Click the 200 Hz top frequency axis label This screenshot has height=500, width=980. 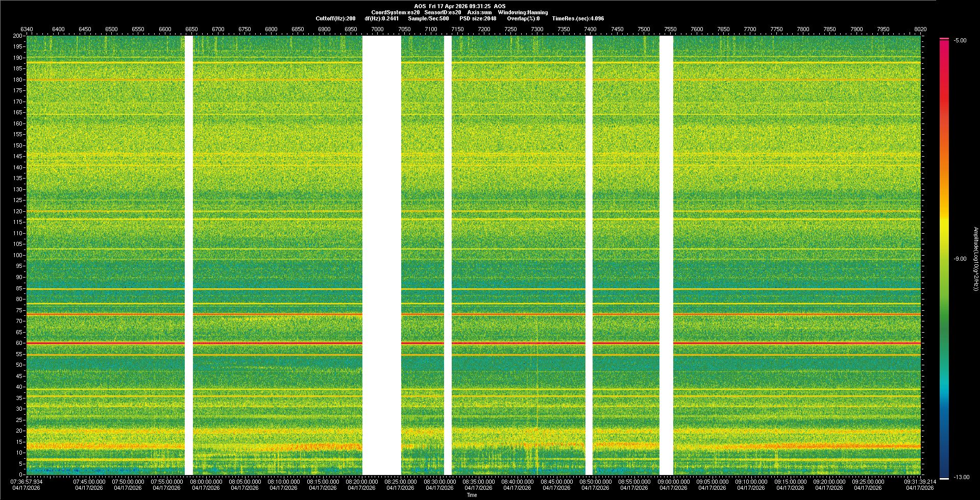[17, 36]
